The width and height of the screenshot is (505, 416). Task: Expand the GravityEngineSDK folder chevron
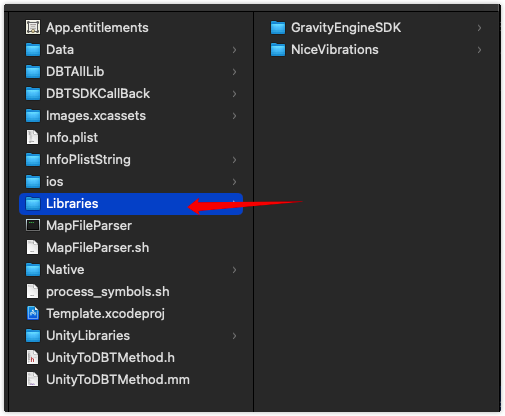[479, 28]
